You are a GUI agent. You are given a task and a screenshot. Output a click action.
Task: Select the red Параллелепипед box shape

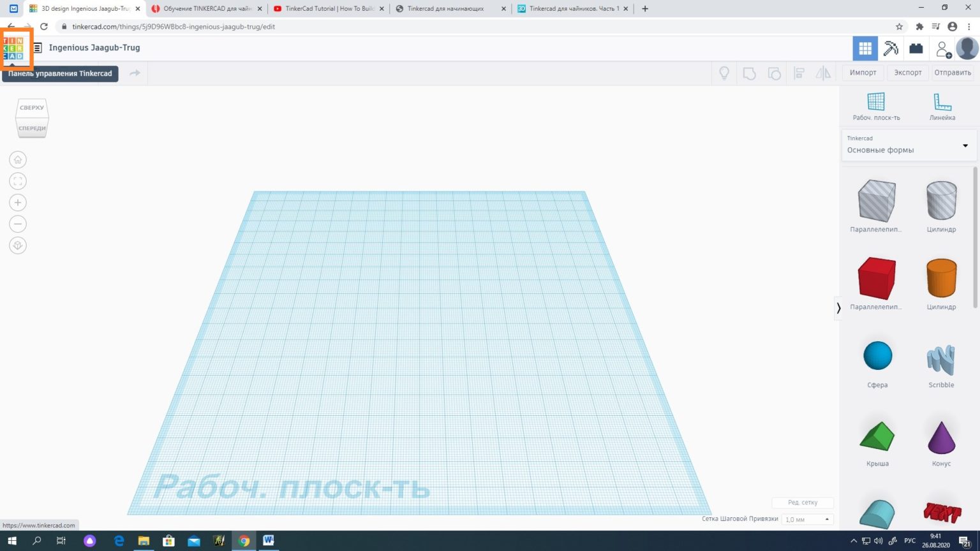coord(877,279)
